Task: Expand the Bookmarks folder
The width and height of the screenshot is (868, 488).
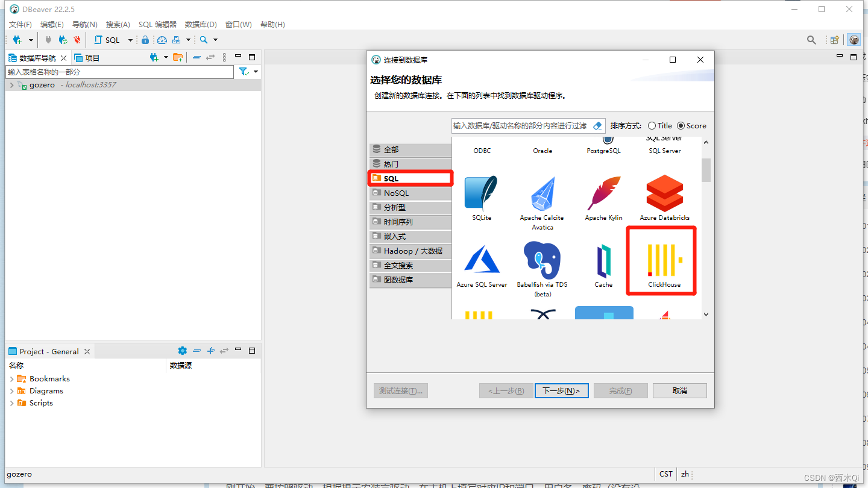Action: [x=11, y=379]
